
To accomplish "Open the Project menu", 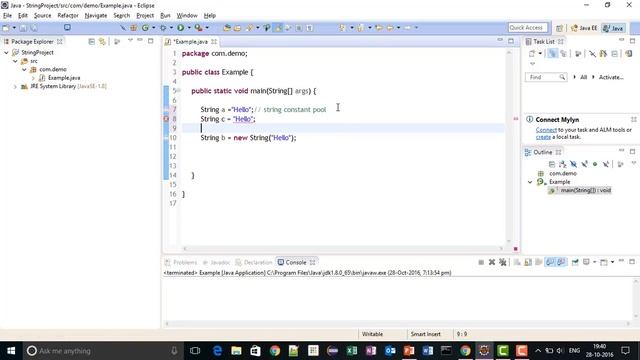I will pos(145,16).
